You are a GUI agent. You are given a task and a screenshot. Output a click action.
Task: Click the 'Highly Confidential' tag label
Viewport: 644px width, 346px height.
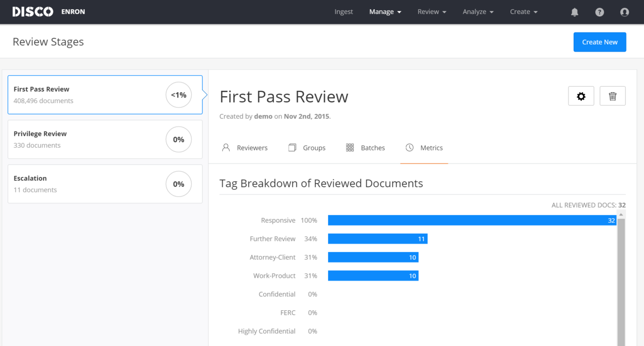click(x=267, y=331)
